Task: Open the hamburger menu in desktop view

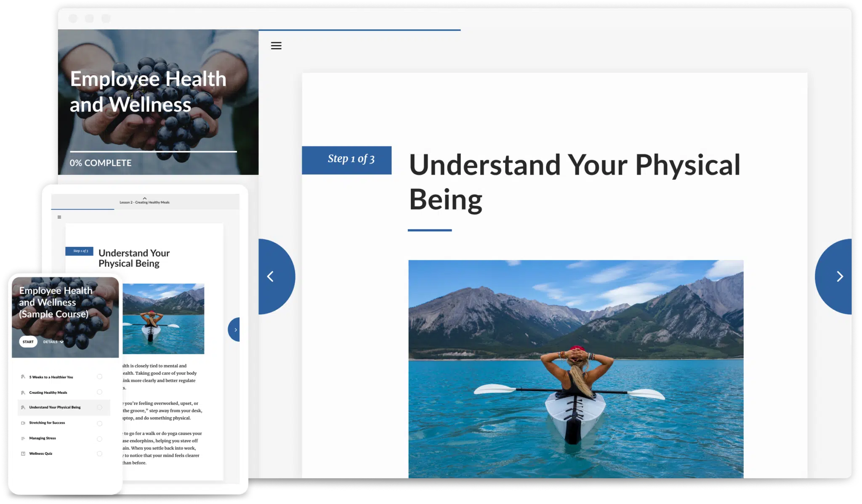Action: coord(276,46)
